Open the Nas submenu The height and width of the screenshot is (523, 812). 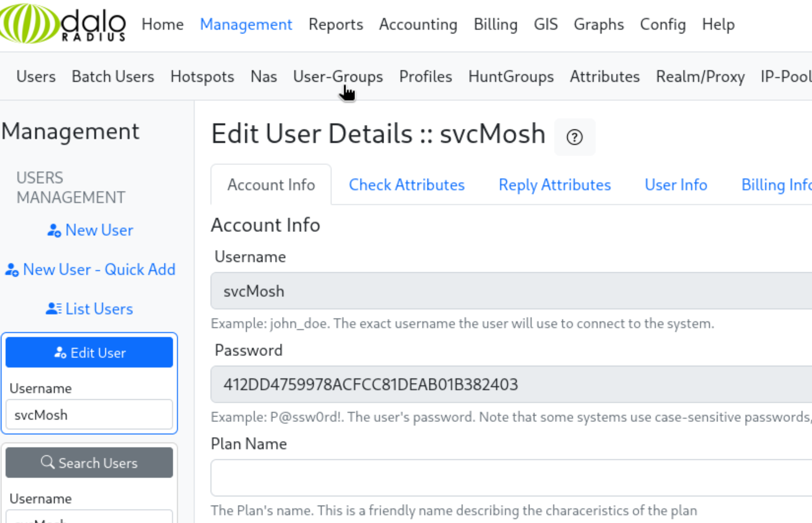coord(264,76)
